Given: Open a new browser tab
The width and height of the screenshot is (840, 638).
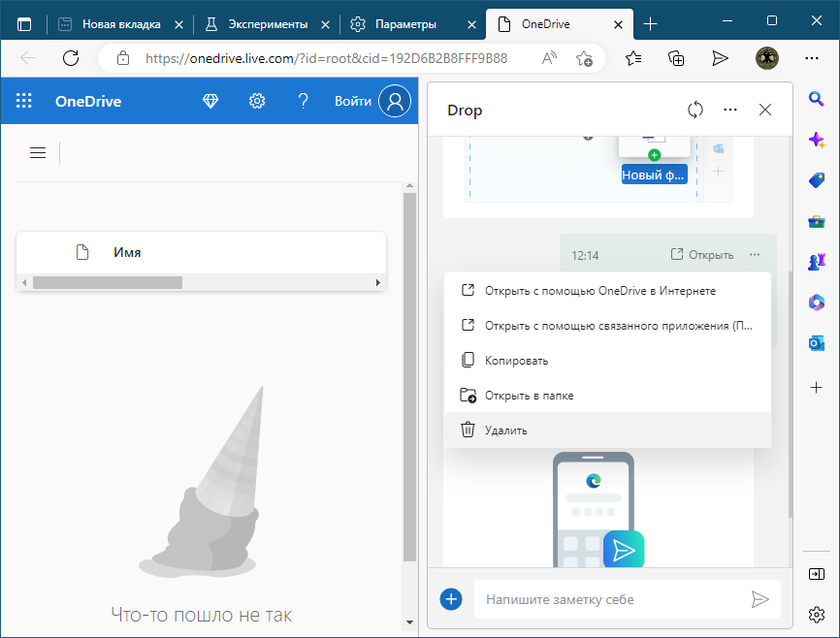Looking at the screenshot, I should click(650, 24).
